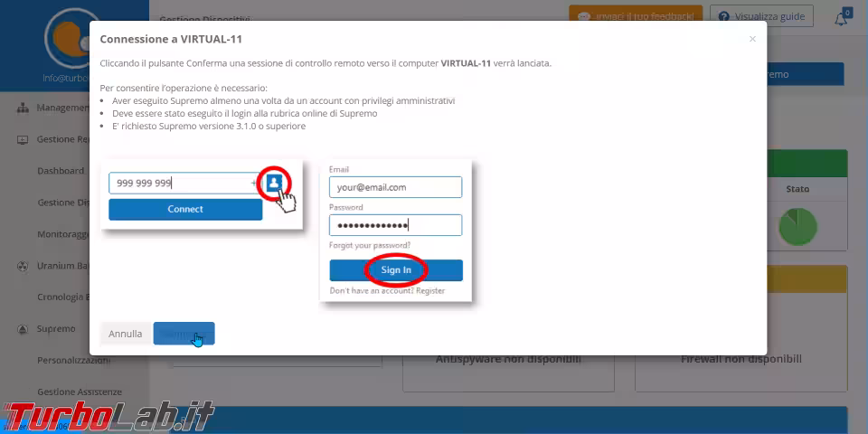Screen dimensions: 868x434
Task: Close the Connessione a VIRTUAL-11 dialog
Action: click(x=752, y=39)
